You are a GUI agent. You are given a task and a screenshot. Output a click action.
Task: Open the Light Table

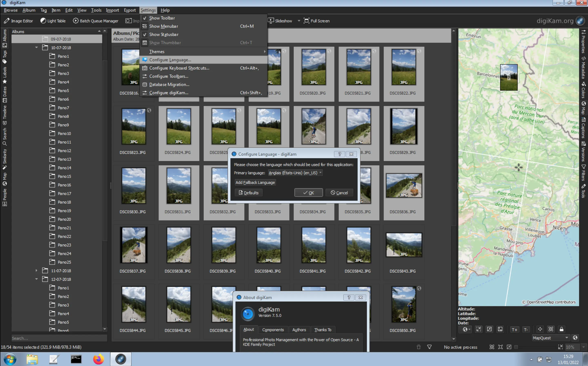53,21
